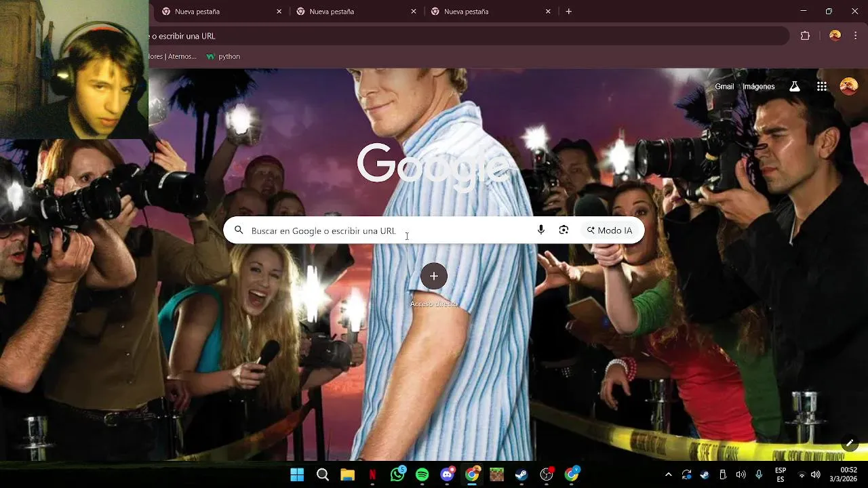
Task: Open the Chrome extensions puzzle icon
Action: click(805, 36)
